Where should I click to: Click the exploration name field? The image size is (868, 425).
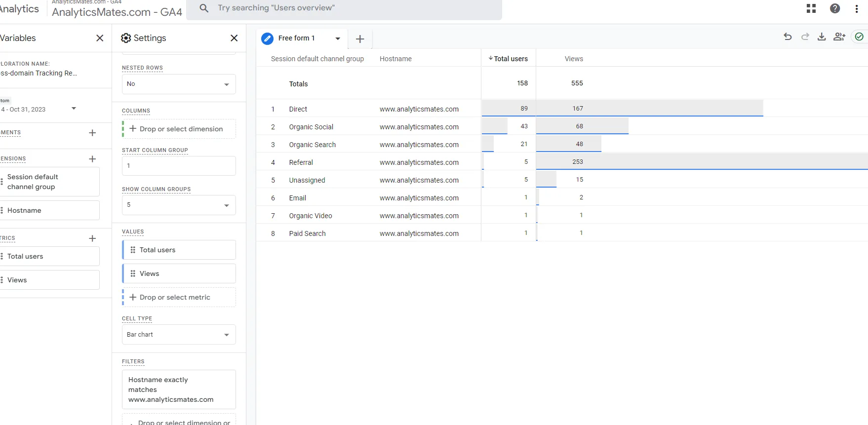[39, 73]
